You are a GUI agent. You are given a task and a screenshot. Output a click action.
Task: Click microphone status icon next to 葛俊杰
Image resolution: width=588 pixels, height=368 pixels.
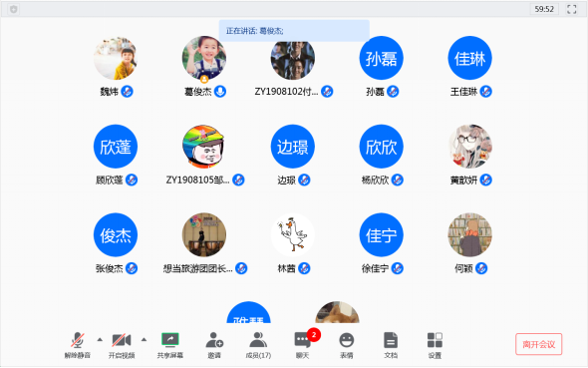coord(220,91)
